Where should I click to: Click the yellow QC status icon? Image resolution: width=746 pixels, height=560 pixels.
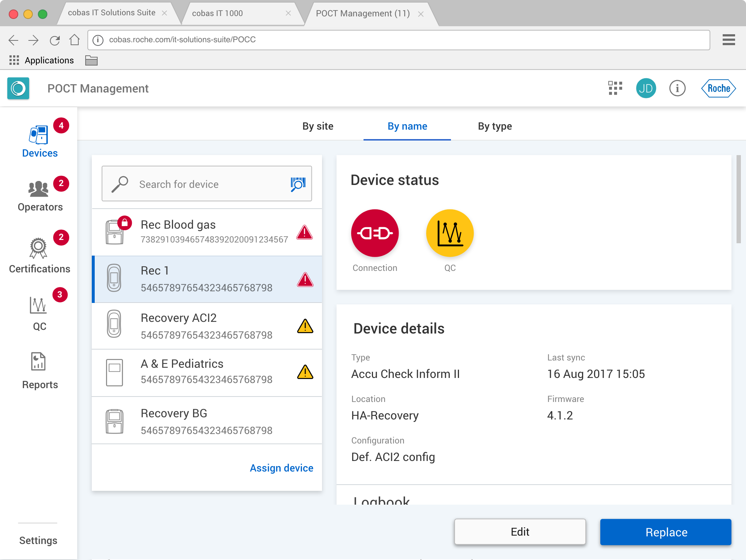450,233
